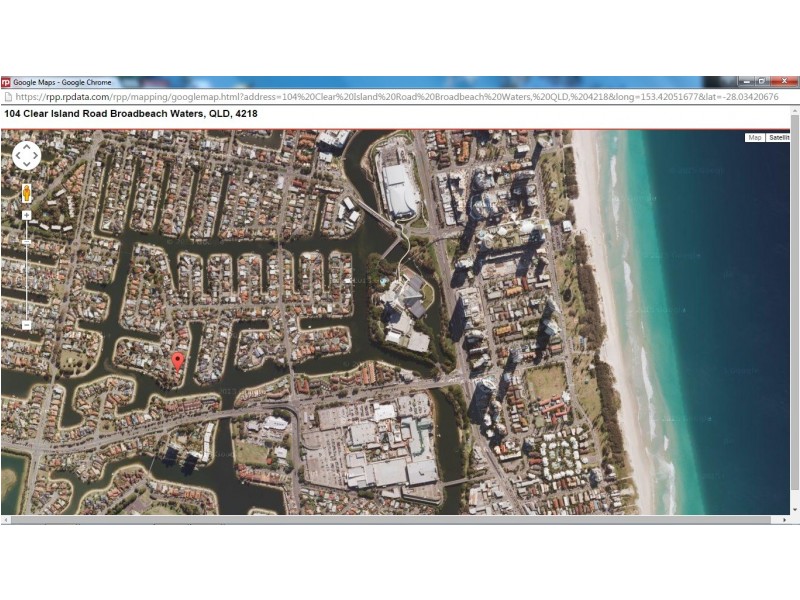This screenshot has width=800, height=600.
Task: Click the south pan arrow on the map
Action: pos(24,162)
